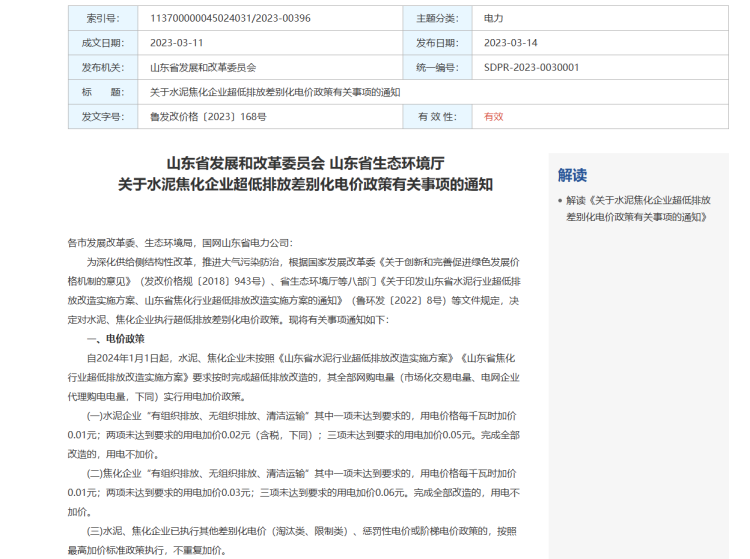
Task: Click the 索引号 label cell
Action: click(x=103, y=18)
